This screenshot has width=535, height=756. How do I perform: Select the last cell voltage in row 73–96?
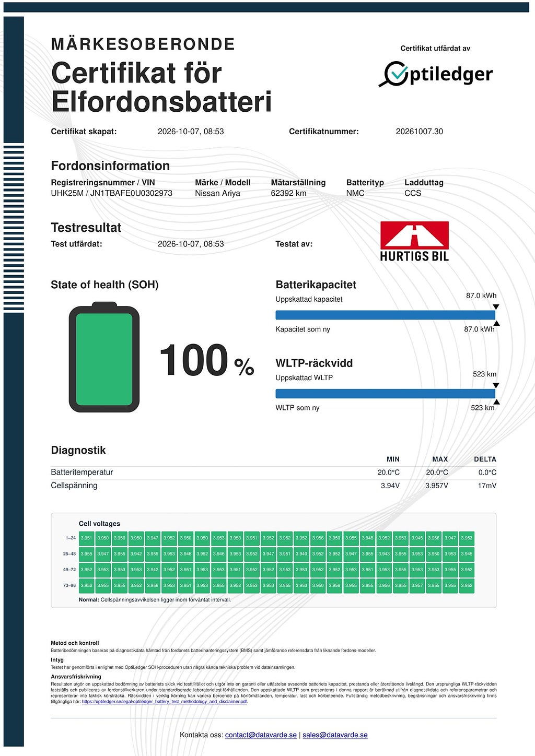tap(467, 585)
